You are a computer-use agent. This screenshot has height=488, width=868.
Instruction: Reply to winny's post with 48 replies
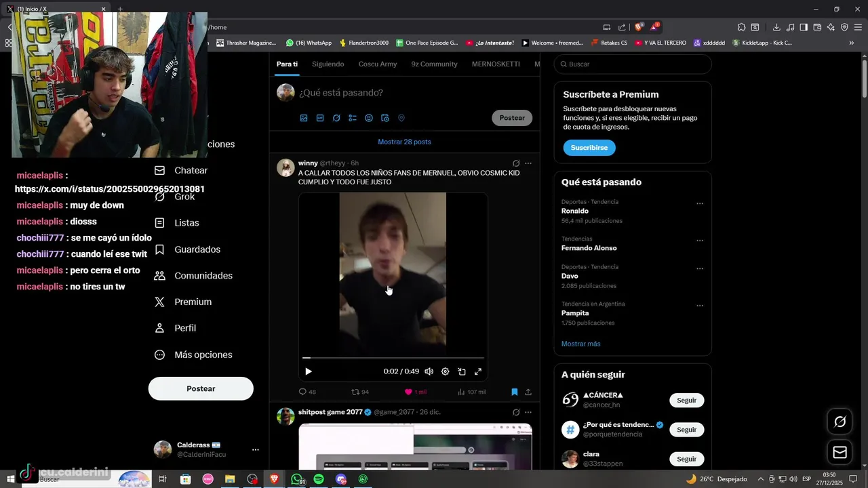click(307, 392)
